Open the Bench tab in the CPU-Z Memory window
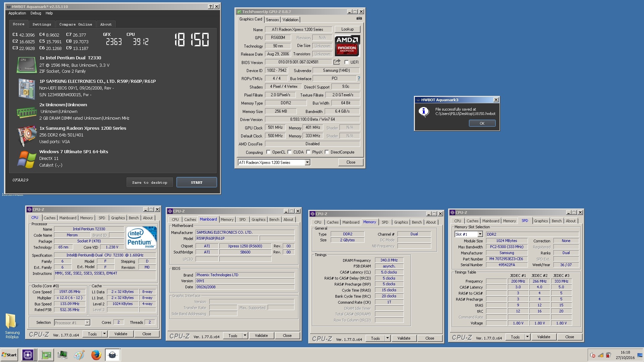The height and width of the screenshot is (362, 644). 417,222
